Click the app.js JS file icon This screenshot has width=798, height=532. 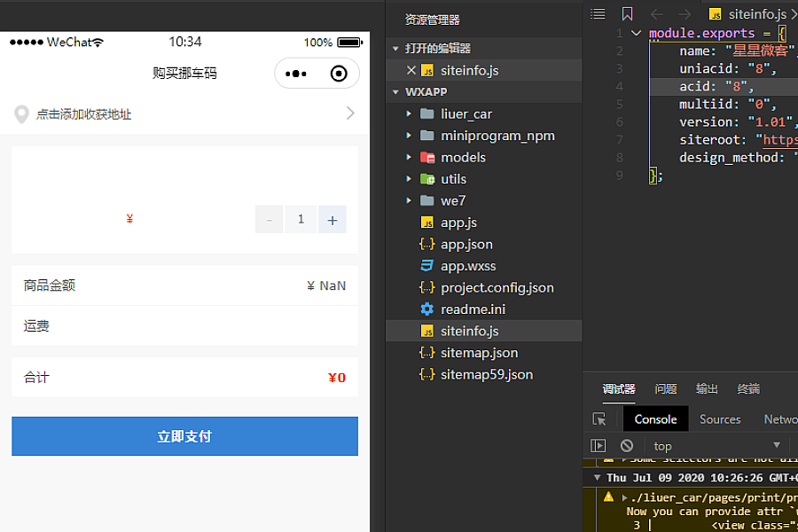[427, 223]
